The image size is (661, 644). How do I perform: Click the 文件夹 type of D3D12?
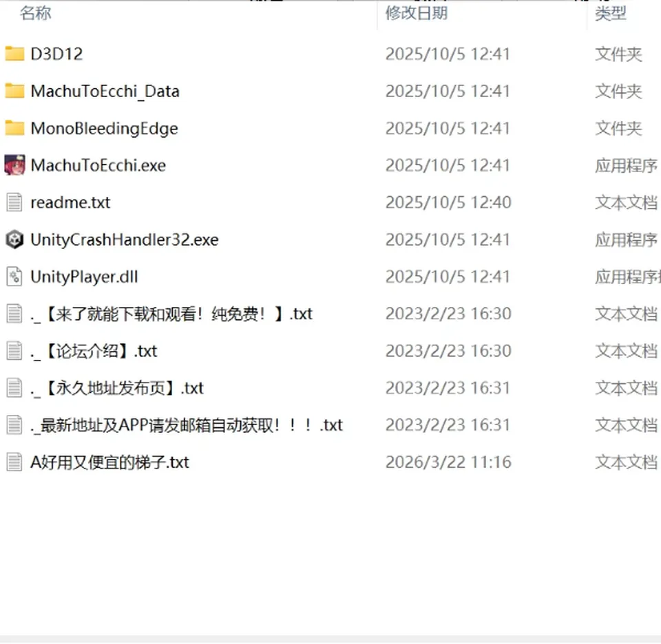[618, 54]
